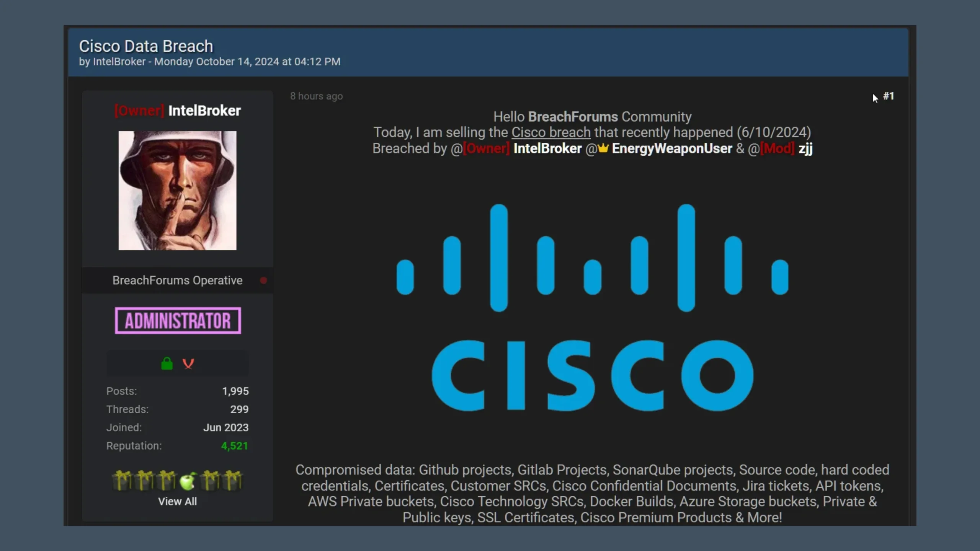Viewport: 980px width, 551px height.
Task: Click the green 4,521 reputation value
Action: 234,446
